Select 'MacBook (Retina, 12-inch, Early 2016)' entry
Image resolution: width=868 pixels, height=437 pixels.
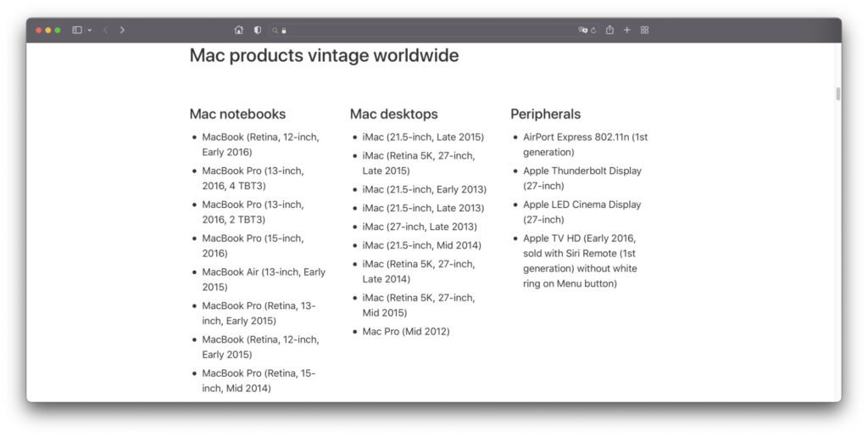[260, 144]
